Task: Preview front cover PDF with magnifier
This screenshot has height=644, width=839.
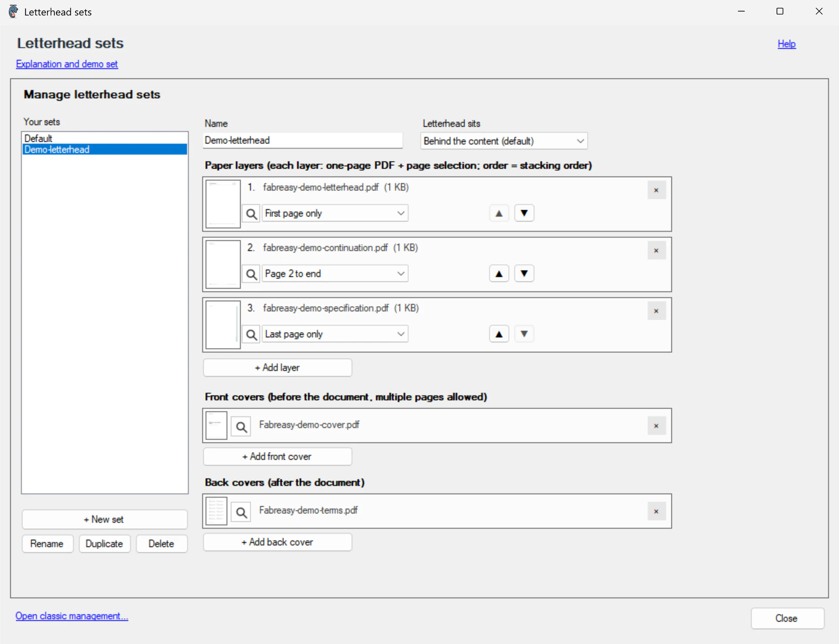Action: pyautogui.click(x=241, y=427)
